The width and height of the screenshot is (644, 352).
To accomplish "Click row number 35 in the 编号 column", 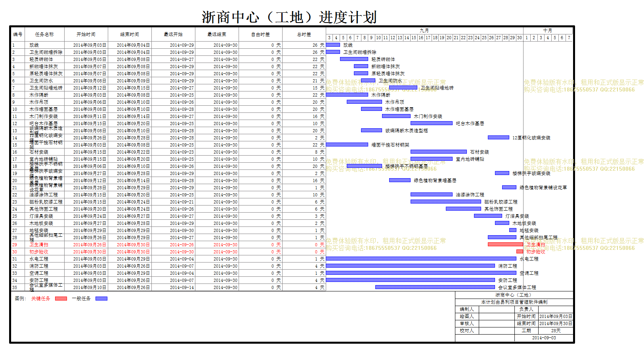I will (x=15, y=287).
